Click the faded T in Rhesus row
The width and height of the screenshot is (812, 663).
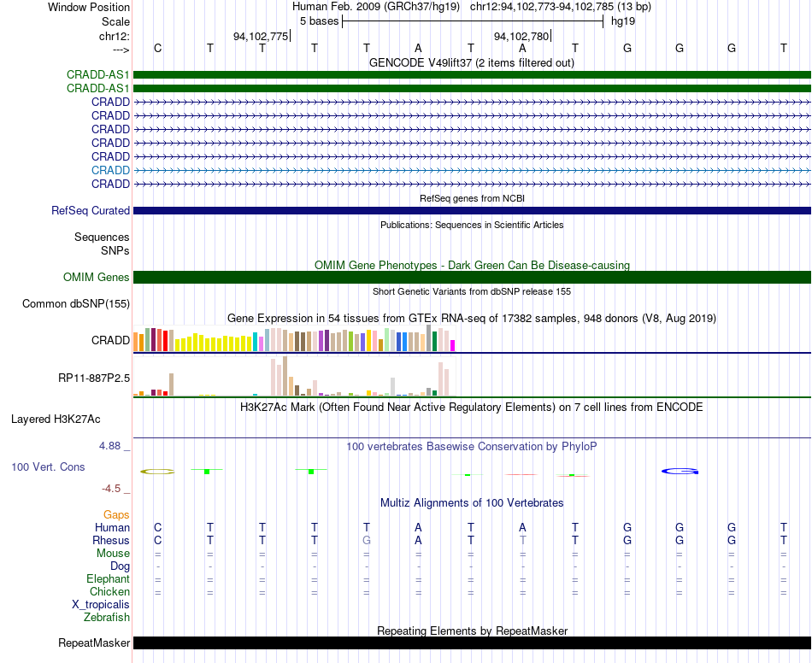click(523, 540)
